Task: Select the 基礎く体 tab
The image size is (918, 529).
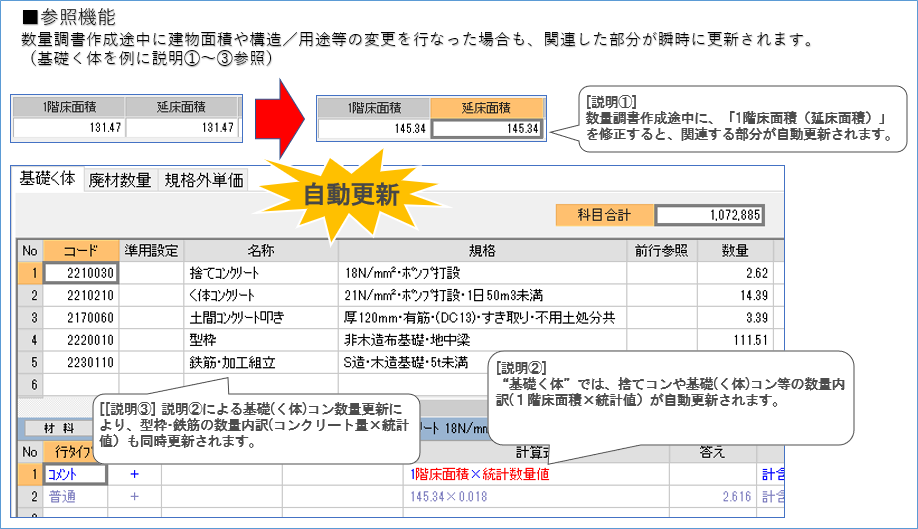Action: click(x=47, y=179)
